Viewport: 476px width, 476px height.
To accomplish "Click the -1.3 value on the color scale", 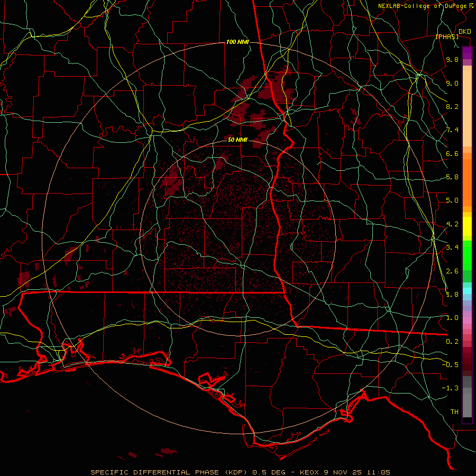I will tap(450, 388).
